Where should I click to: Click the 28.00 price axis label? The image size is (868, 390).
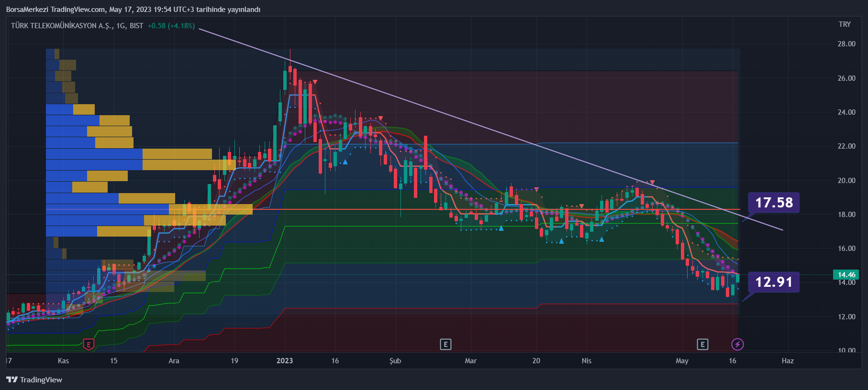(x=846, y=44)
